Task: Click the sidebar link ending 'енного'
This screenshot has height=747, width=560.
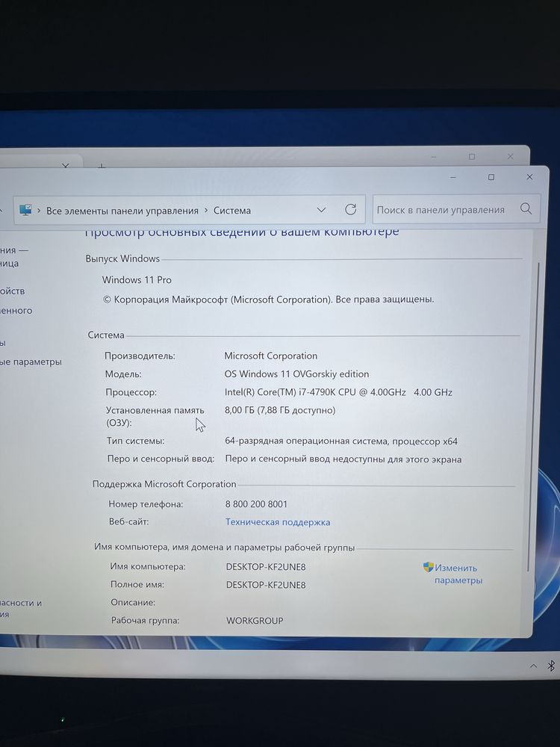Action: (16, 311)
